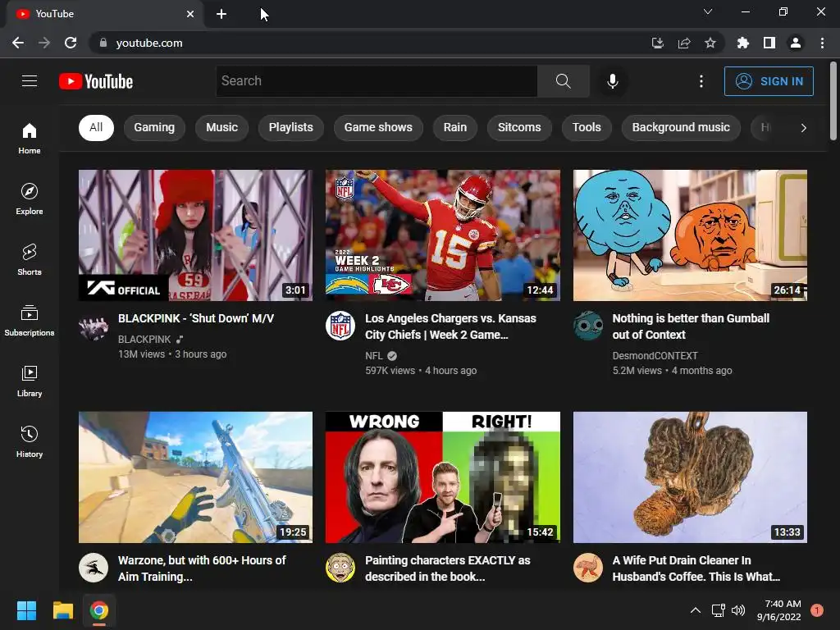Bookmark this page with star icon

710,43
